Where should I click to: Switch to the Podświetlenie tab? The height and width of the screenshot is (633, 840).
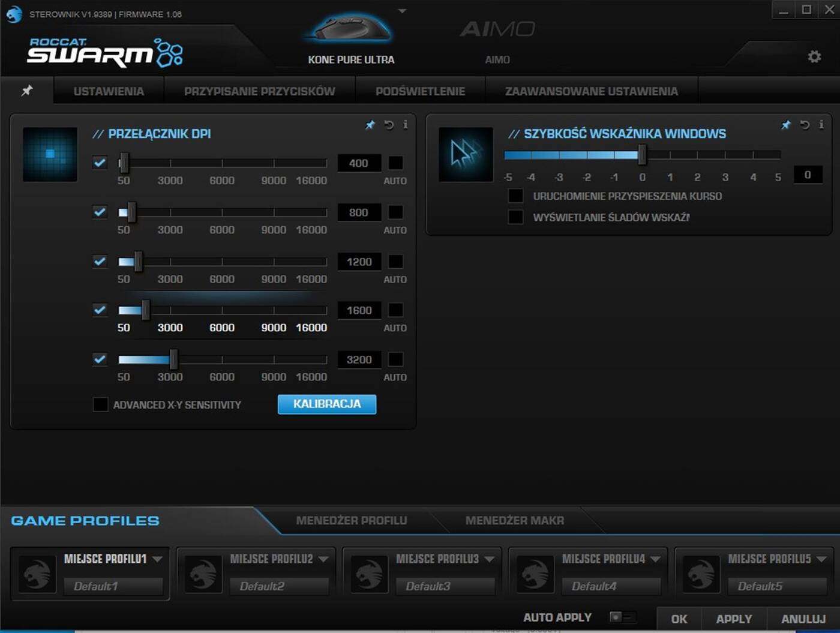(x=421, y=91)
